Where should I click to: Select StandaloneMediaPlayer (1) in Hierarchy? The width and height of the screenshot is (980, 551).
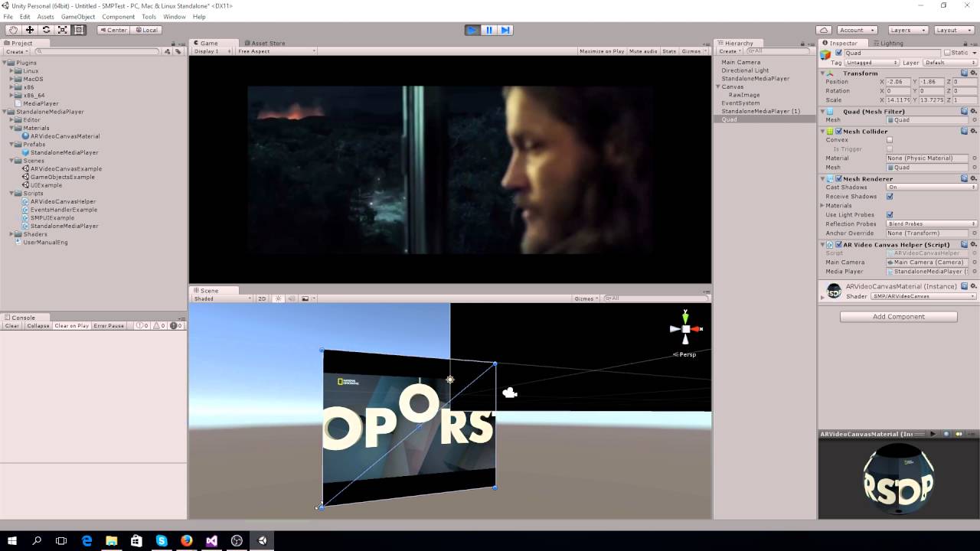tap(760, 111)
